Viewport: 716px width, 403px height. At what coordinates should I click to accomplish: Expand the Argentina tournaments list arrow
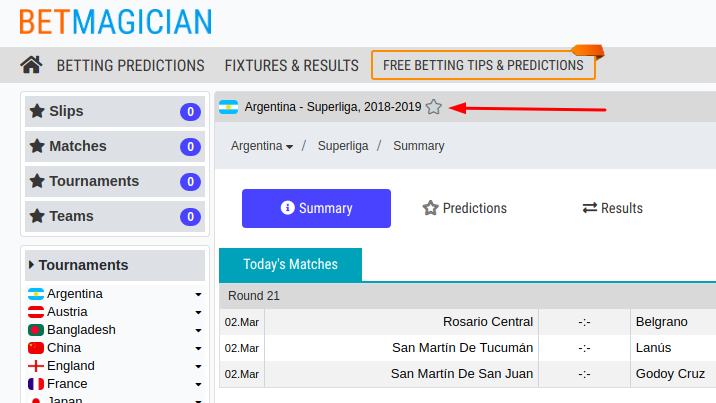(x=198, y=294)
